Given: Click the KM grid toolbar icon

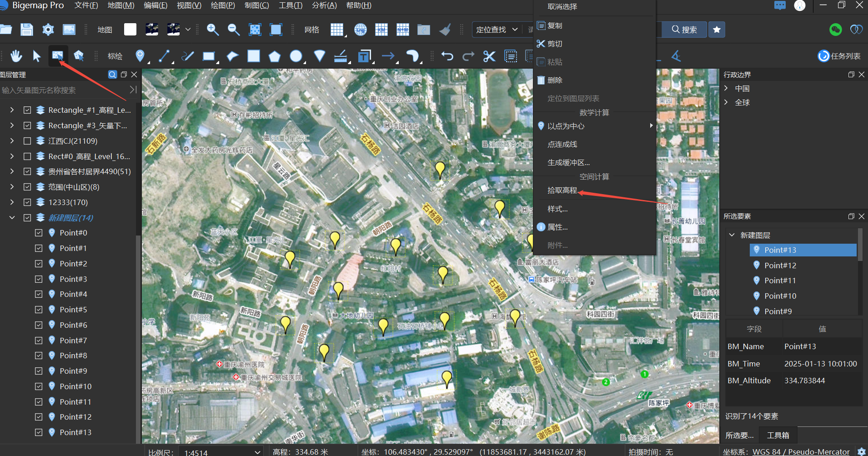Looking at the screenshot, I should pyautogui.click(x=381, y=30).
